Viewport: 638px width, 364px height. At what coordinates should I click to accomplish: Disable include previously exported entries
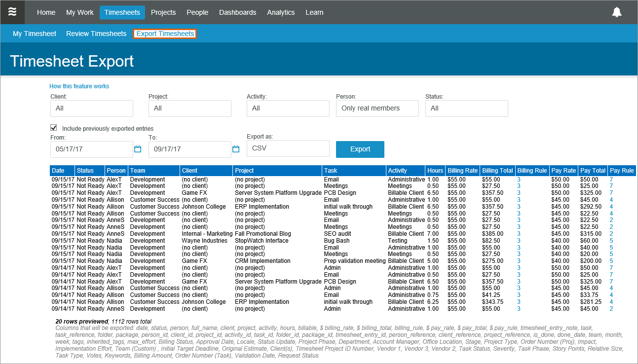(53, 127)
